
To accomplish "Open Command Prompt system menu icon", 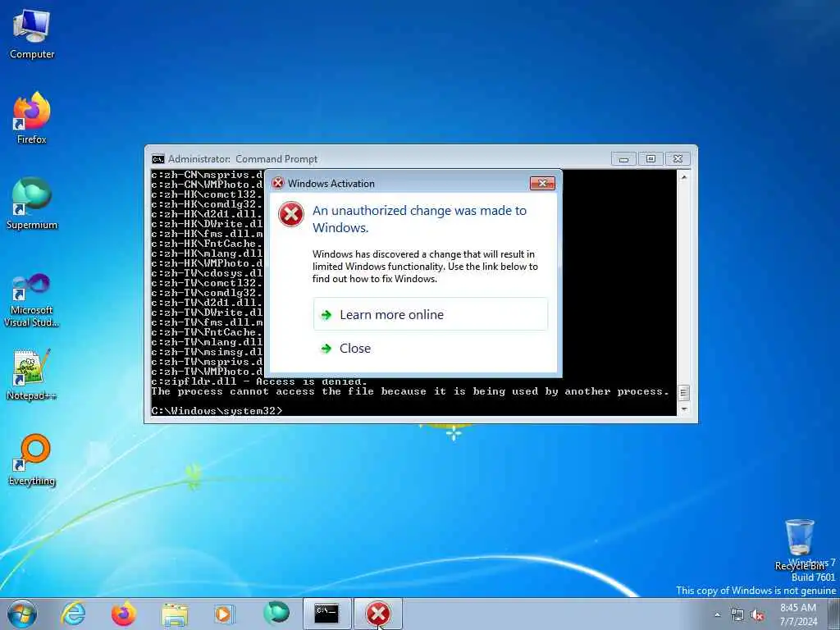I will [158, 159].
